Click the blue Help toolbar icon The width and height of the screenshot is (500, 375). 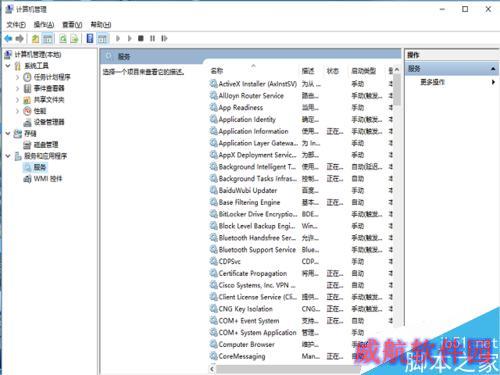90,38
